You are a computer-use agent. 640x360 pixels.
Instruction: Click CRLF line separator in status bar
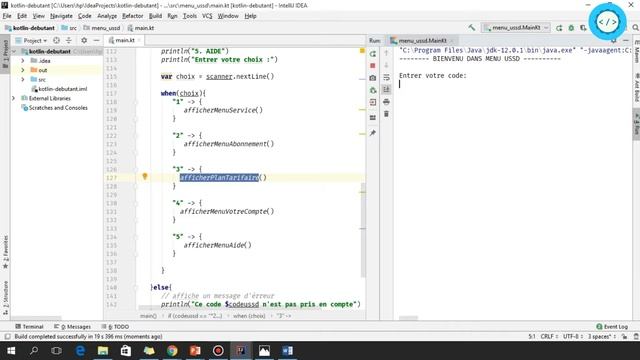click(x=549, y=336)
